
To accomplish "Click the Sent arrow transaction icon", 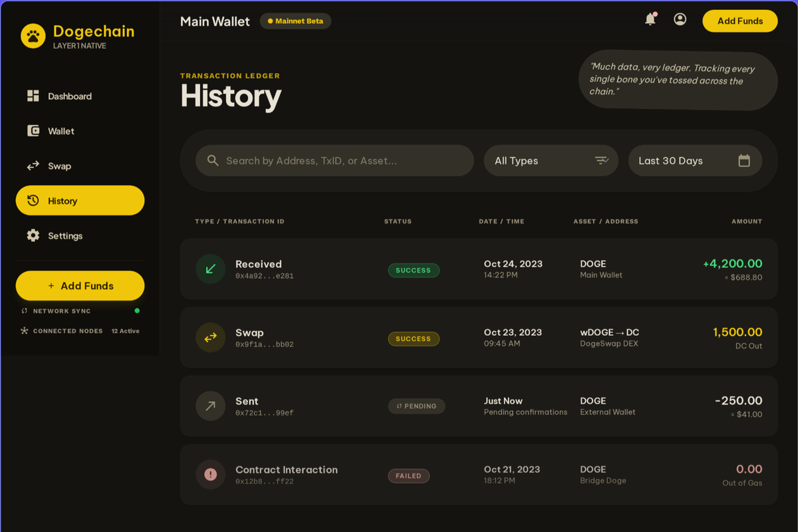I will click(x=210, y=406).
